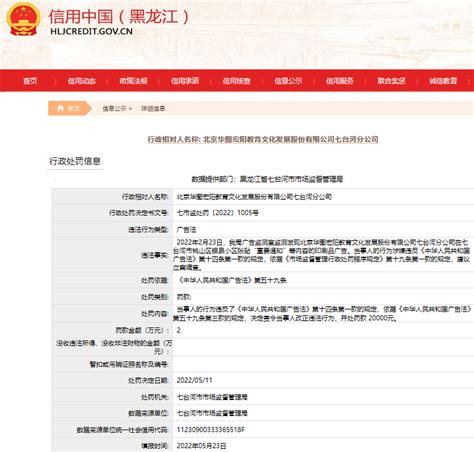Open the 首页 navigation tab
This screenshot has width=474, height=452.
point(30,81)
